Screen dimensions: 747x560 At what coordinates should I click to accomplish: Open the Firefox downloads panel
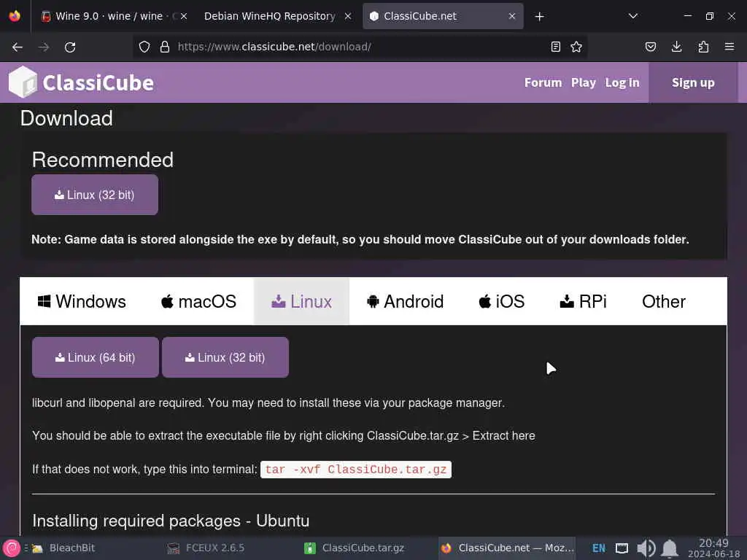[x=676, y=47]
